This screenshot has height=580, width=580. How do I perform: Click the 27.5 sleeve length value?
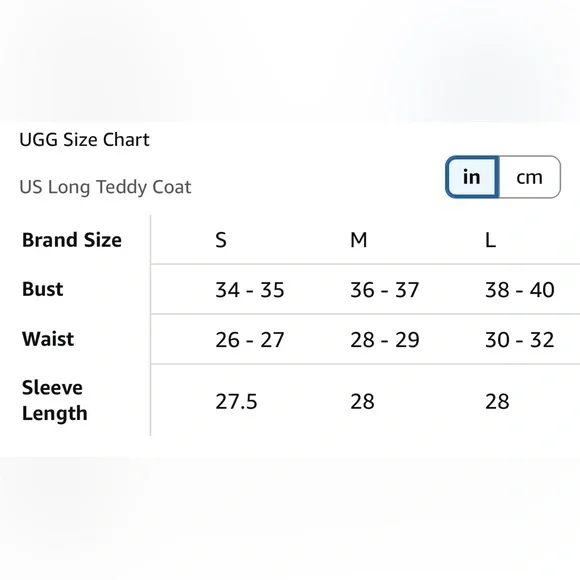236,402
